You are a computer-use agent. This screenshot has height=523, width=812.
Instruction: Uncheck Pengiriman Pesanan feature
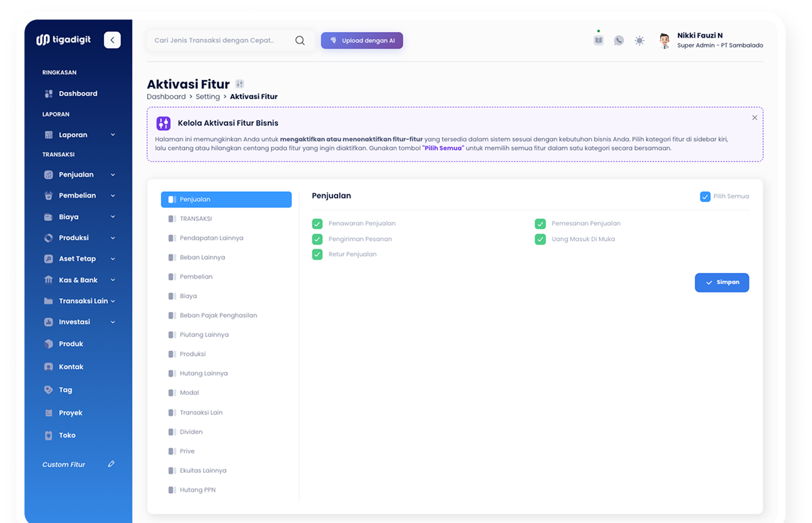pyautogui.click(x=317, y=239)
